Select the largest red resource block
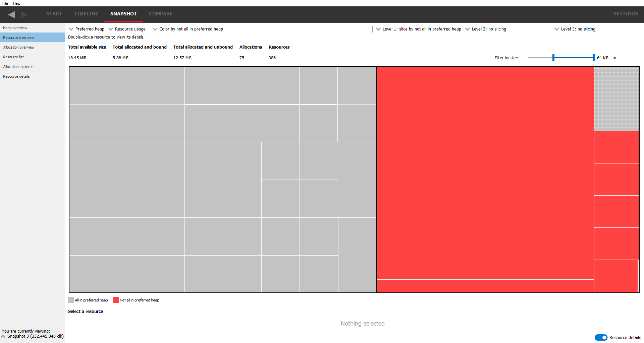The image size is (644, 343). pos(485,173)
